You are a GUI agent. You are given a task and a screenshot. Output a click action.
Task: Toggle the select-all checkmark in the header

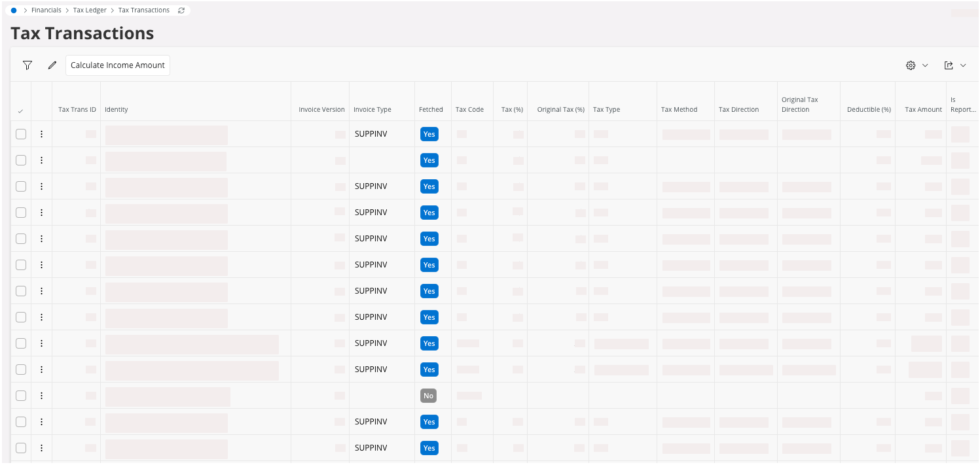pyautogui.click(x=20, y=111)
